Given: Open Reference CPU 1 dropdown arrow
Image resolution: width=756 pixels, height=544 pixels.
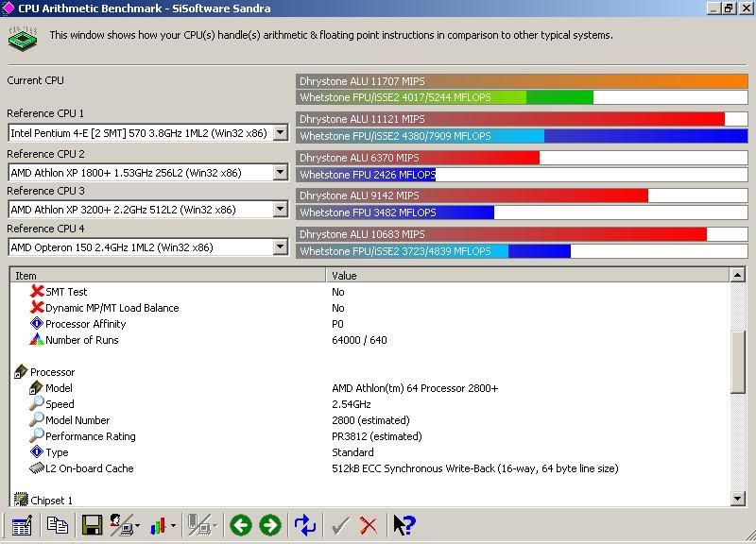Looking at the screenshot, I should click(x=280, y=132).
